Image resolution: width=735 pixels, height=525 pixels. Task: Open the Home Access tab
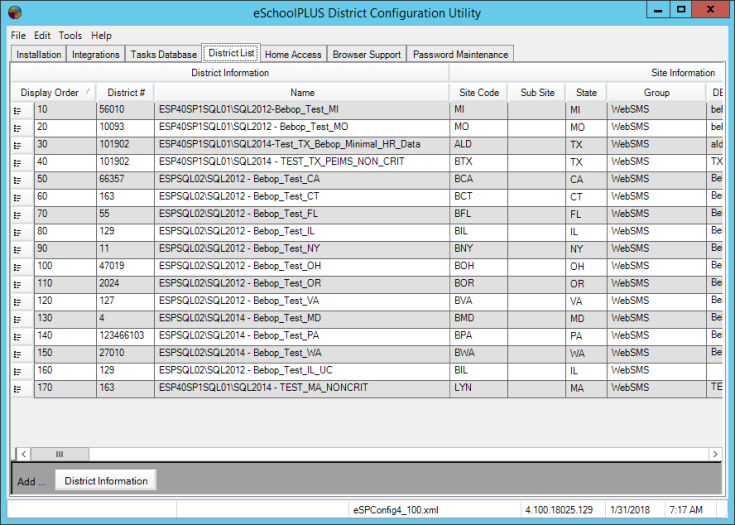click(x=292, y=54)
